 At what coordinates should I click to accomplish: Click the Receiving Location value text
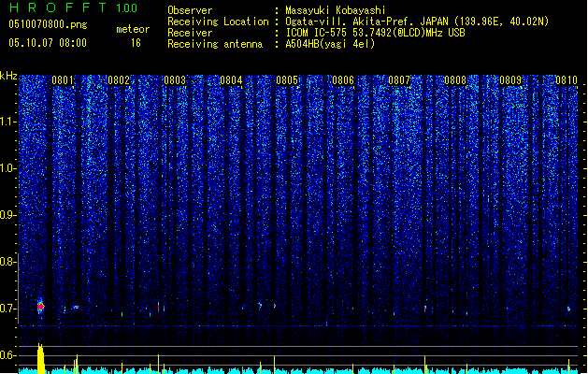417,22
